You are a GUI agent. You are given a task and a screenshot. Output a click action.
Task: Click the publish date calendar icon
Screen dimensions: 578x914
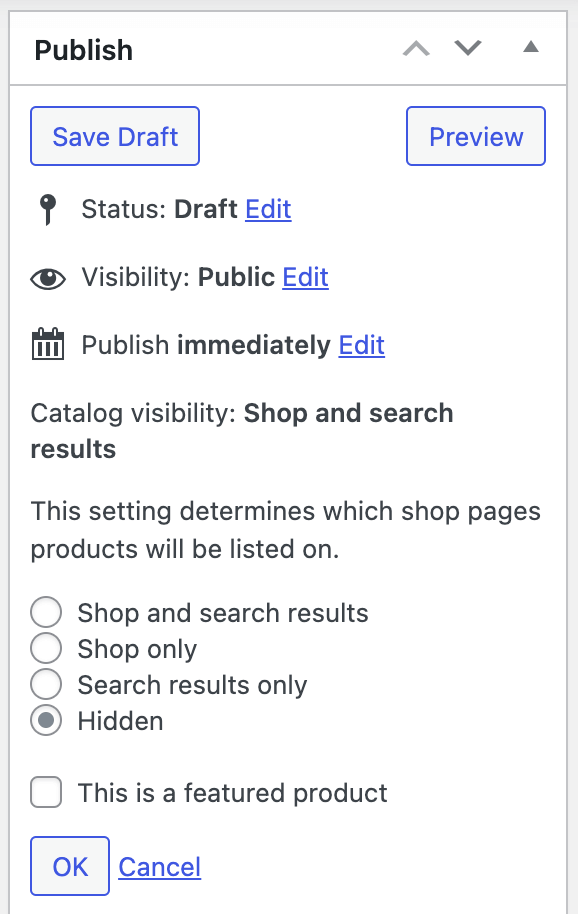pyautogui.click(x=48, y=344)
